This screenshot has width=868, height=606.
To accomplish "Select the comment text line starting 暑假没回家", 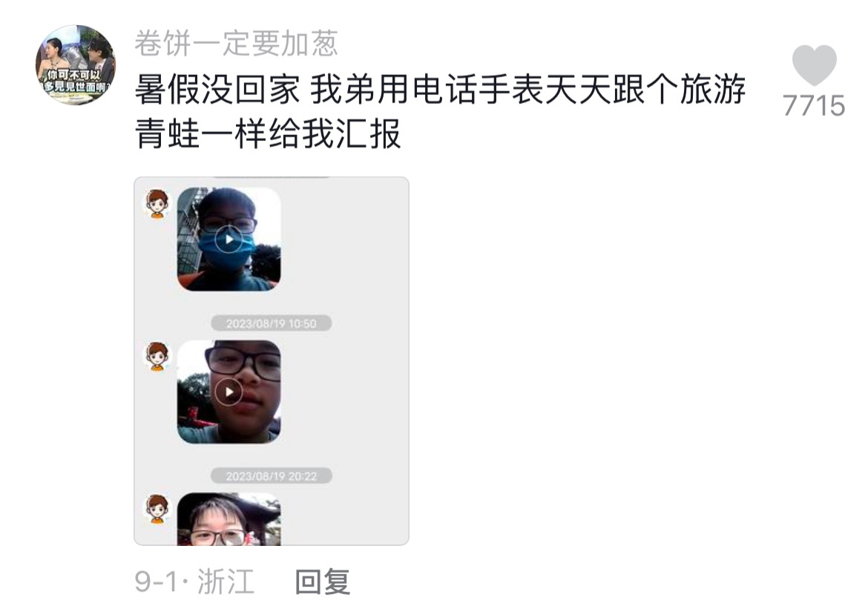I will [440, 90].
